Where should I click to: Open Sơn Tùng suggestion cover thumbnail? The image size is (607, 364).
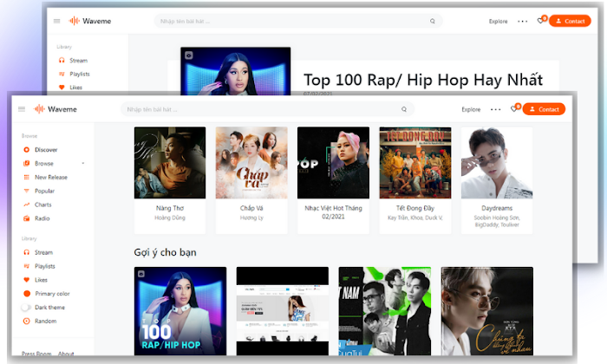(487, 311)
